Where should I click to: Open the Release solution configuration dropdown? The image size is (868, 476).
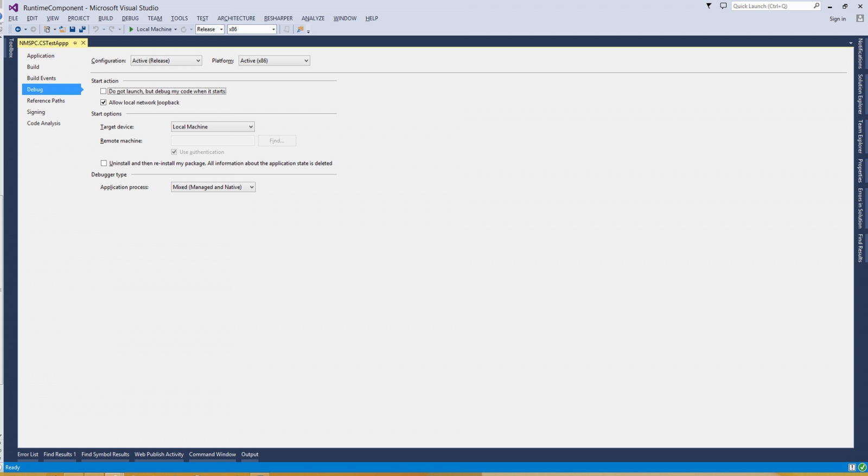(210, 29)
